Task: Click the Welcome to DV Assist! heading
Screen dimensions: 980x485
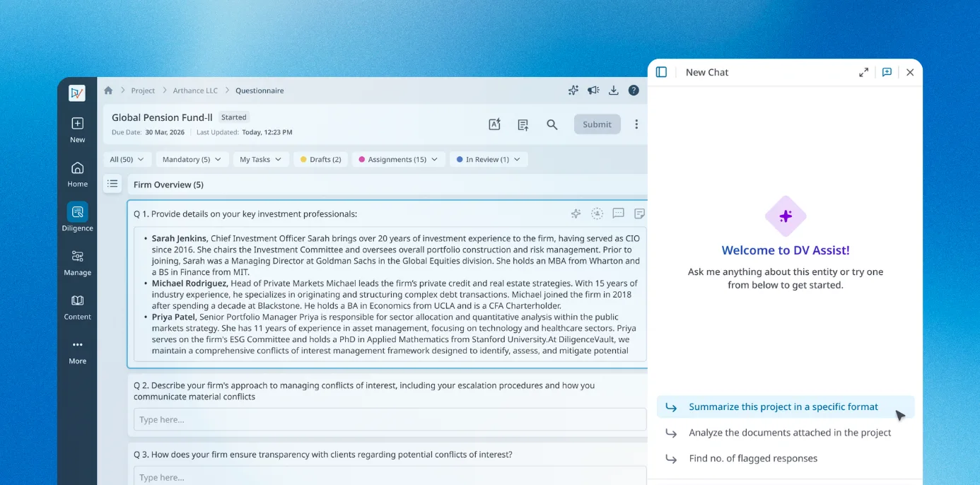Action: pos(786,250)
